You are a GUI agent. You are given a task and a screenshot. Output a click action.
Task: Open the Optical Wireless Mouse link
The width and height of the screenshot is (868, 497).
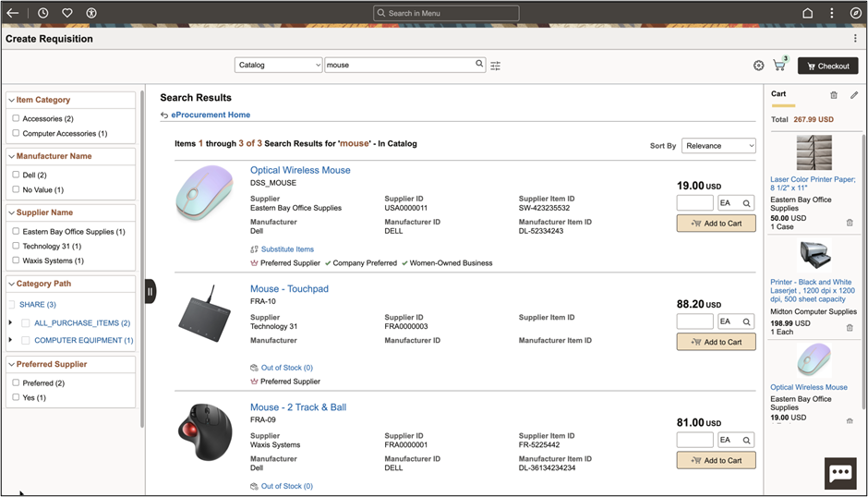300,170
